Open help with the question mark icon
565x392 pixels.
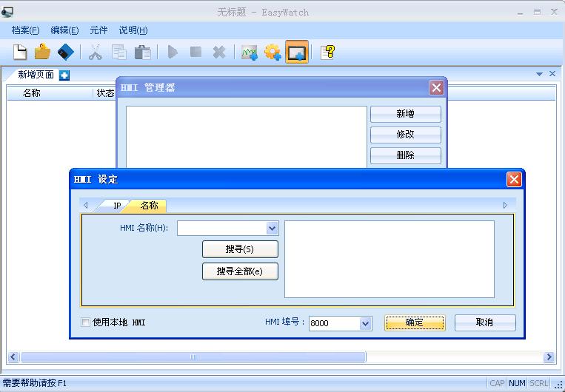point(328,53)
